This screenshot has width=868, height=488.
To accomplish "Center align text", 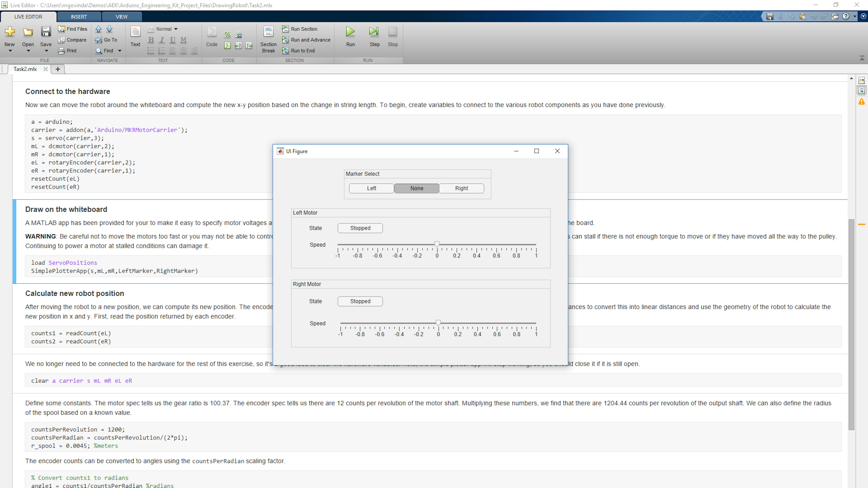I will 183,51.
